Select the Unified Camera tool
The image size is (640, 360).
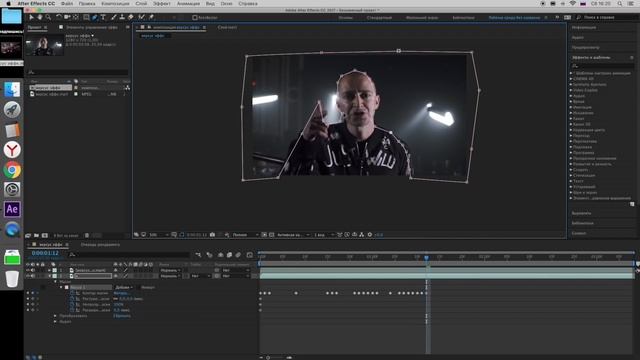[67, 17]
